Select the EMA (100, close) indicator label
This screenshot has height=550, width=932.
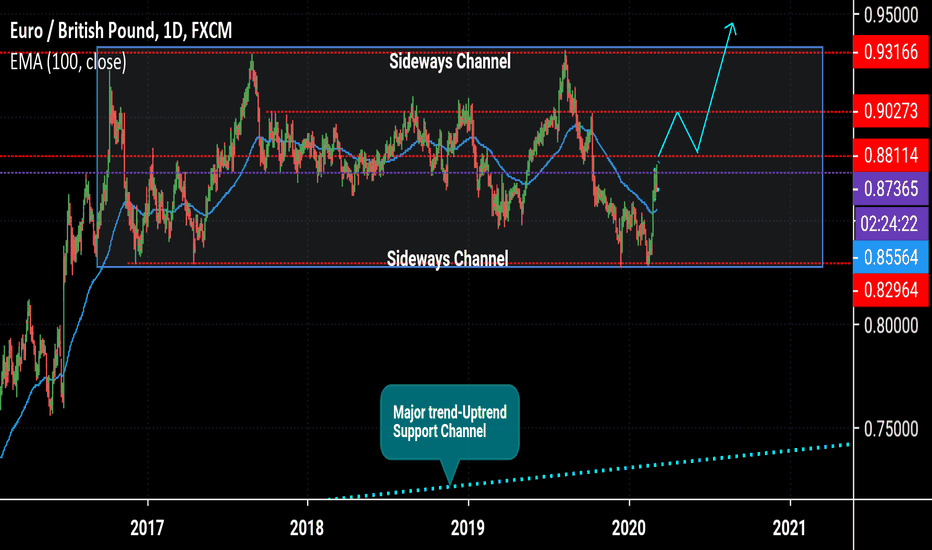pyautogui.click(x=68, y=62)
